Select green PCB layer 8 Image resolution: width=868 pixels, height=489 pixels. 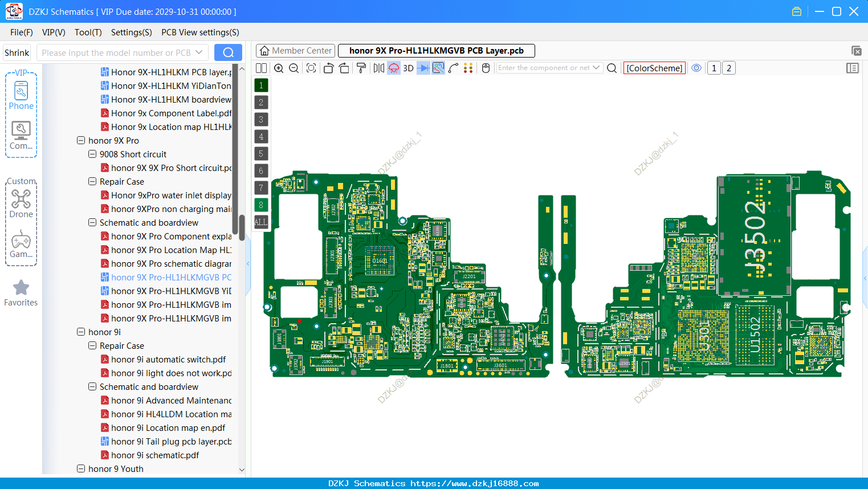coord(261,205)
